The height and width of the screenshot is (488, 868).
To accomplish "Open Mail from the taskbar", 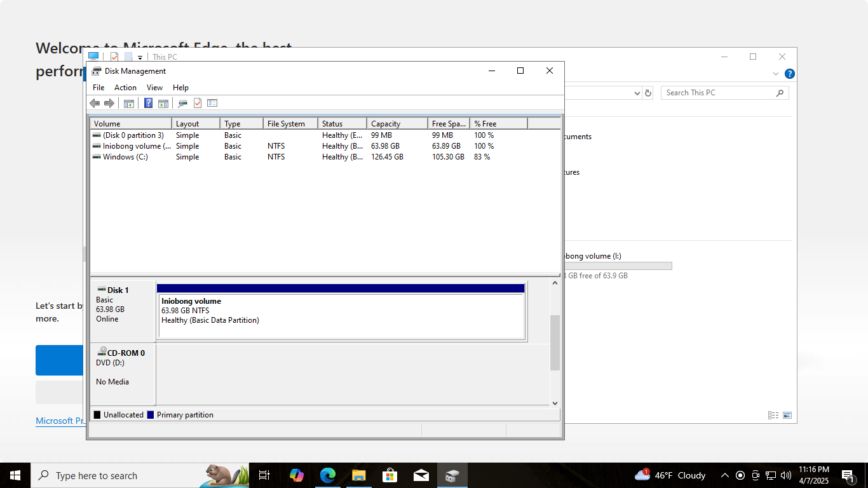I will pos(421,475).
